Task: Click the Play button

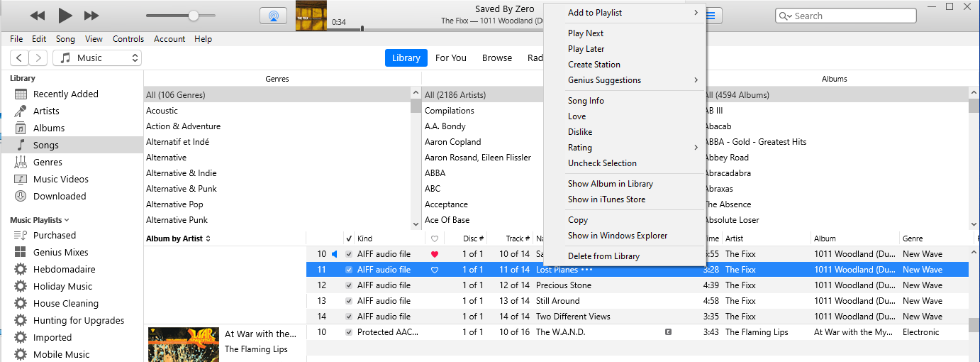Action: tap(65, 15)
